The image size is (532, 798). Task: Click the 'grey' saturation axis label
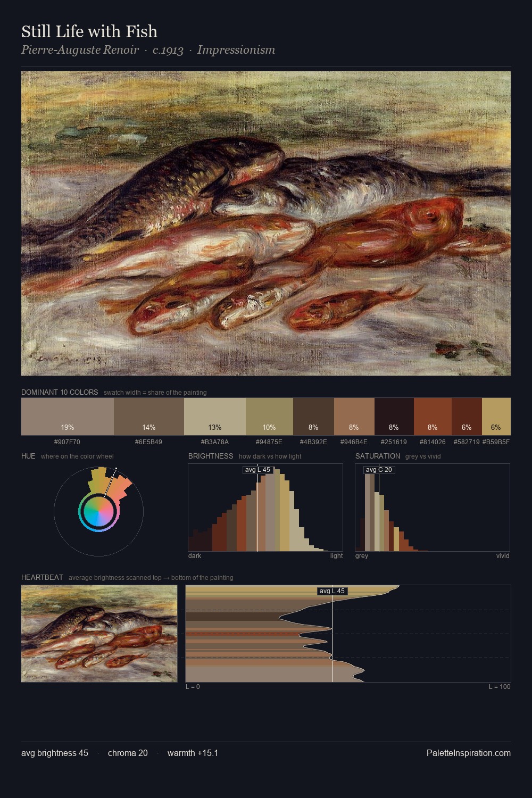[x=362, y=556]
